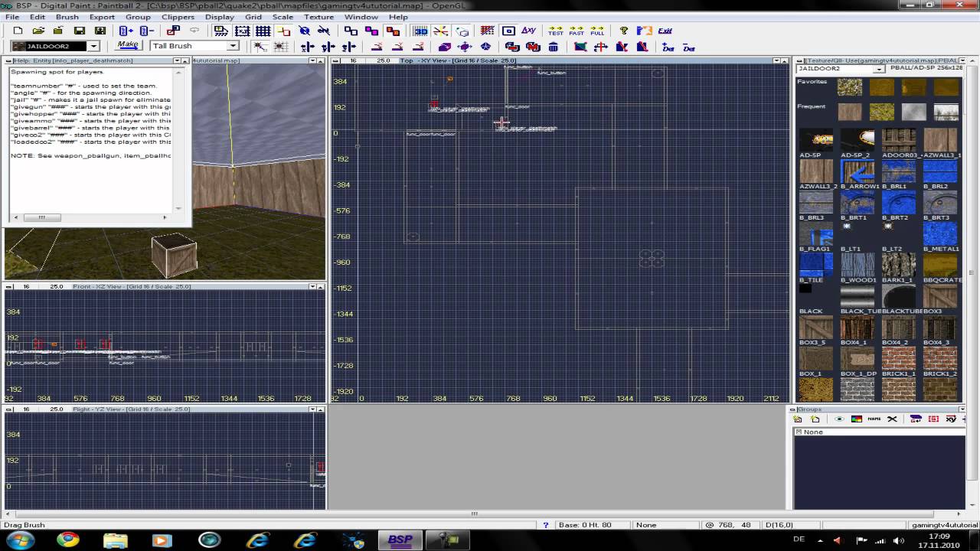Click the eye icon in Groups panel
980x551 pixels.
pos(839,419)
